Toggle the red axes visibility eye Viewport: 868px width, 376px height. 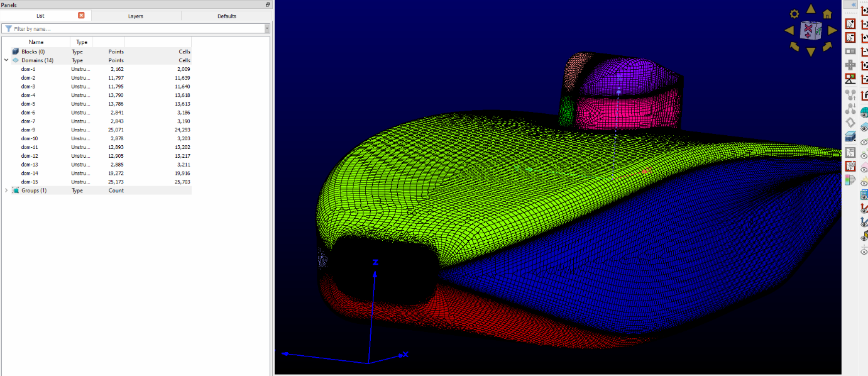[x=864, y=209]
